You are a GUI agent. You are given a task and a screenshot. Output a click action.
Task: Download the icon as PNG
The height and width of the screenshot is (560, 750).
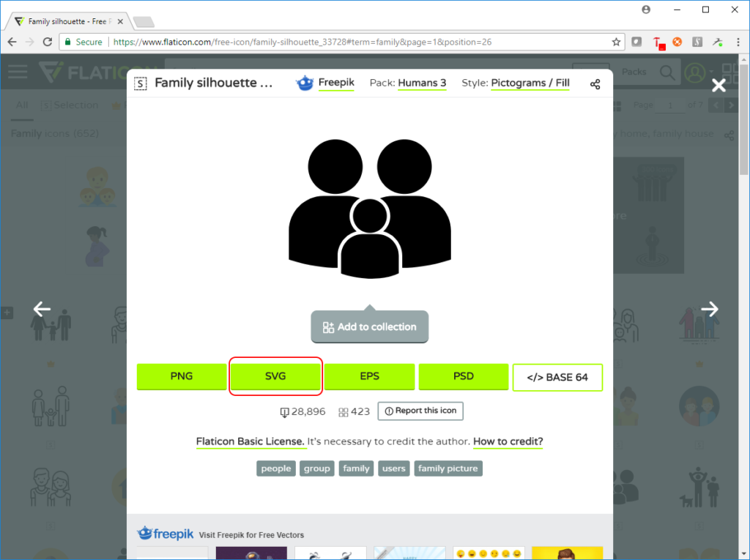click(182, 376)
